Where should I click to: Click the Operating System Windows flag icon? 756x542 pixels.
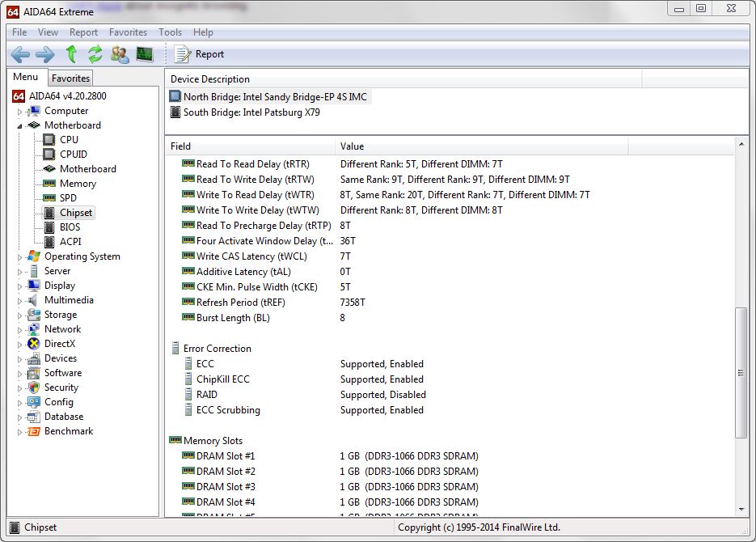point(34,256)
